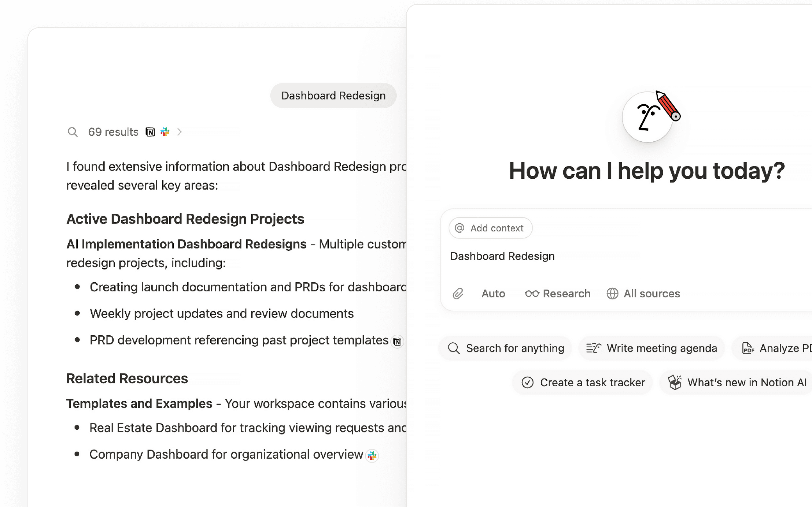Click the paperclip attachment icon in prompt box
This screenshot has height=507, width=812.
point(458,293)
